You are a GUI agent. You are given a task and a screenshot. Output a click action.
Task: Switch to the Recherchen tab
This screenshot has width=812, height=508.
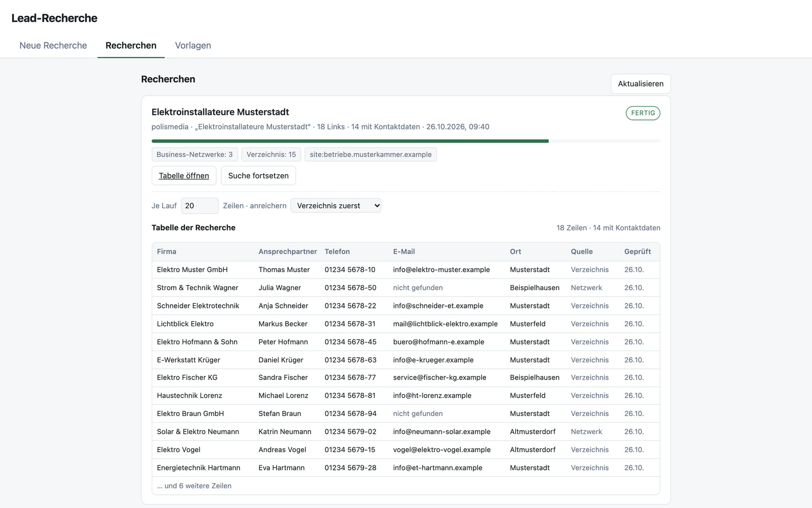(131, 46)
